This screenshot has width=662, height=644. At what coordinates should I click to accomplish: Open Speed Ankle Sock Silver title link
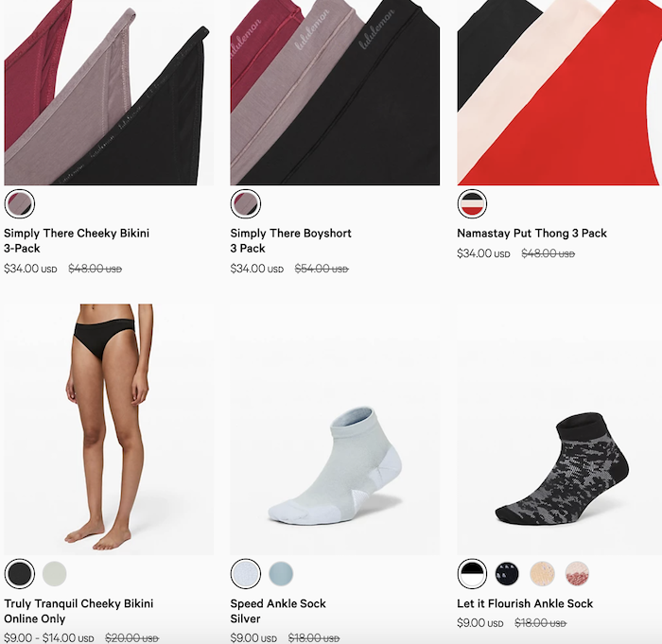[278, 611]
